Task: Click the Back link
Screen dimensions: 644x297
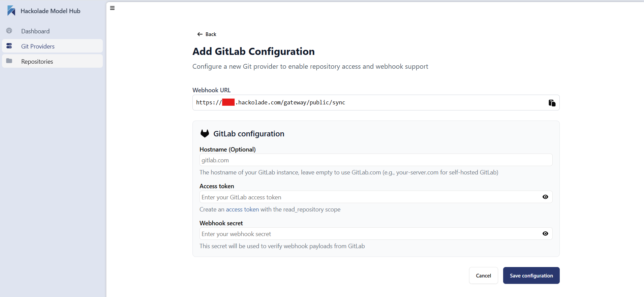Action: [x=207, y=34]
